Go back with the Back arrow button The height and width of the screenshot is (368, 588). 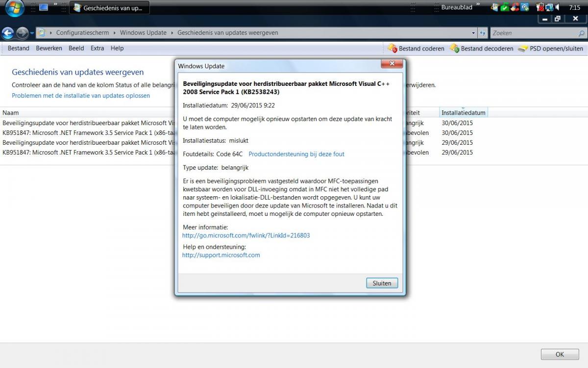pyautogui.click(x=8, y=33)
